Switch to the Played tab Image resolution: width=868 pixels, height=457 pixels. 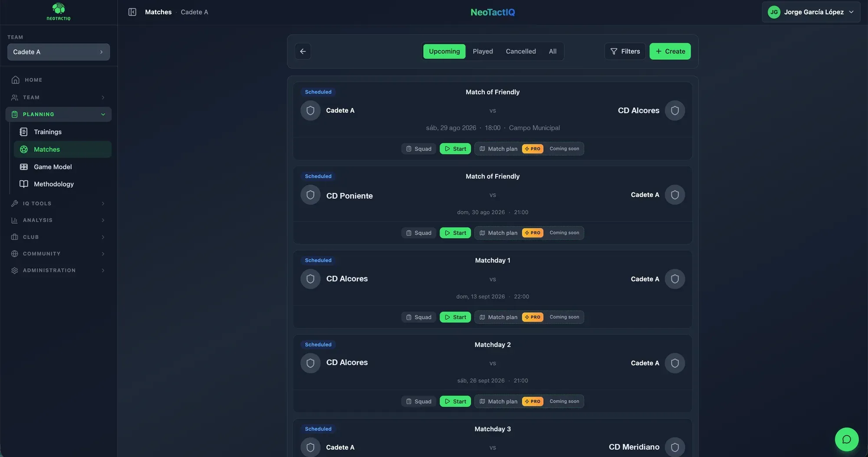(483, 51)
